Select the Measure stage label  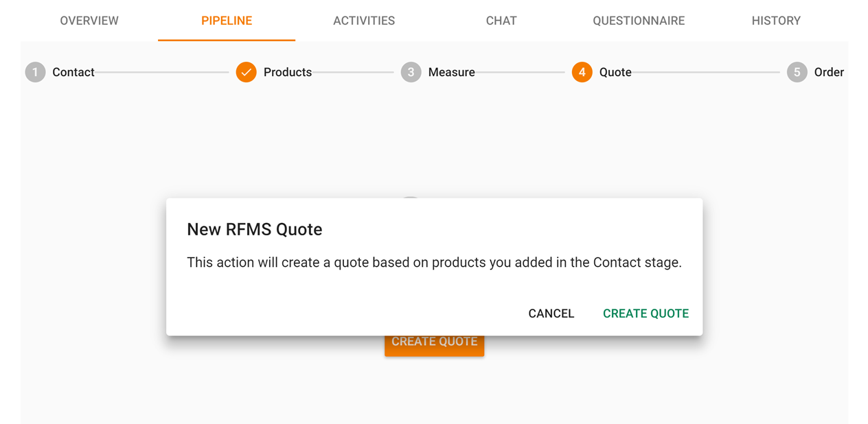coord(451,72)
